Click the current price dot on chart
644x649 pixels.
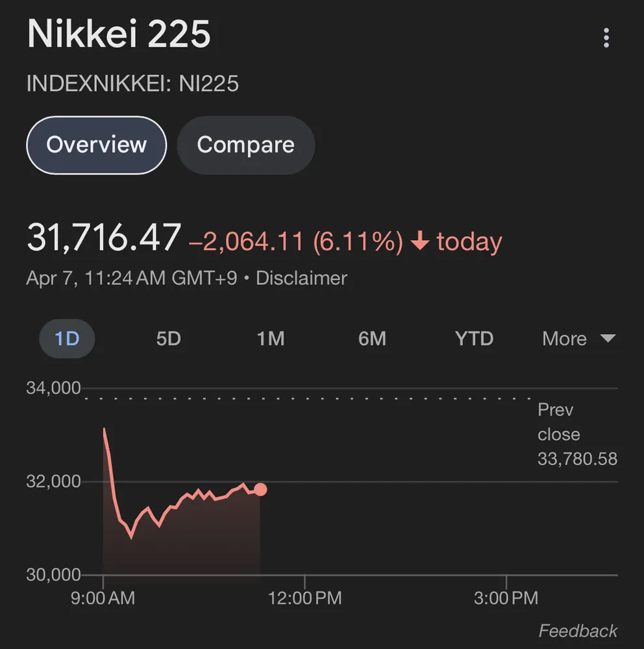pos(260,489)
